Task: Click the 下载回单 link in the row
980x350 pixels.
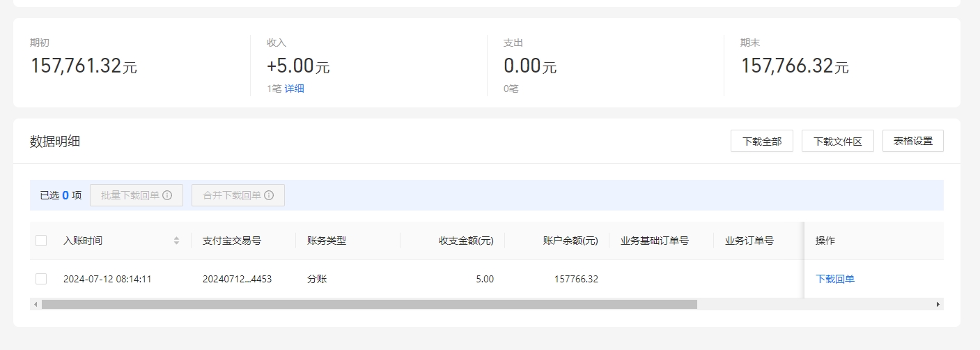Action: [835, 279]
